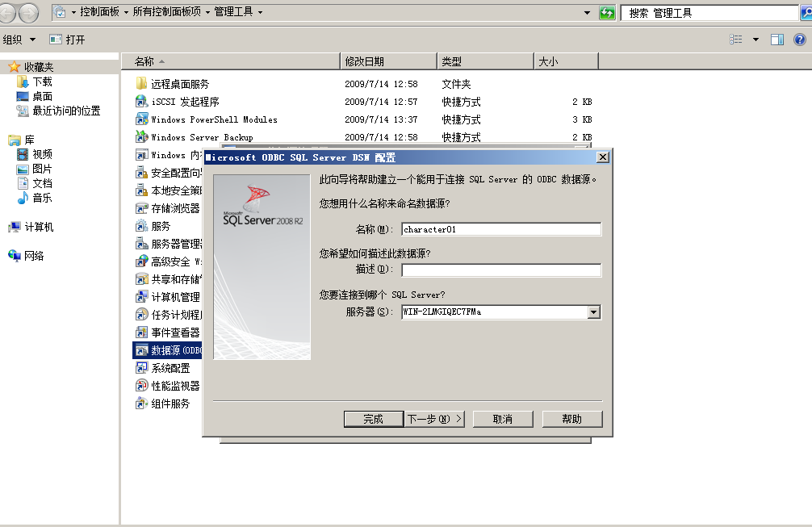Viewport: 812px width, 527px height.
Task: Click the address bar location icon
Action: pyautogui.click(x=60, y=12)
